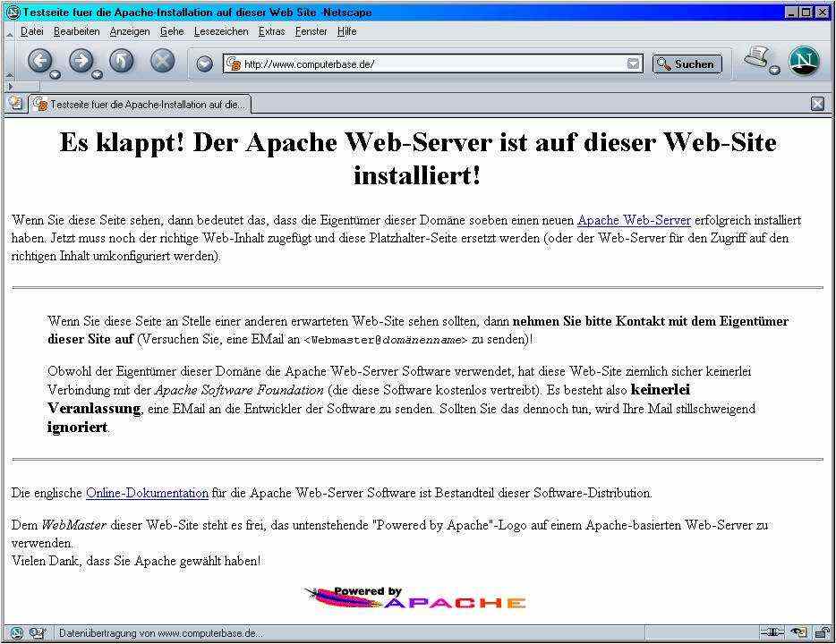Open Navigator via status bar Netscape icon
The image size is (836, 644).
point(16,632)
